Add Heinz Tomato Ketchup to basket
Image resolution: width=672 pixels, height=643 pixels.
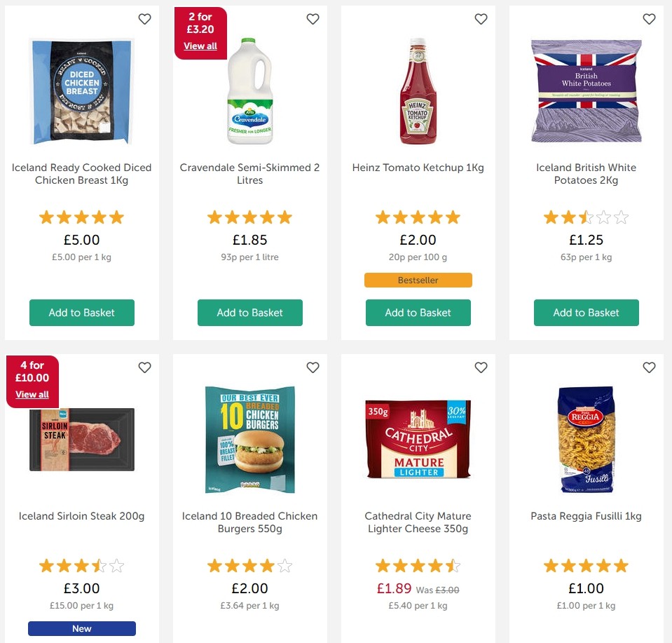[418, 313]
